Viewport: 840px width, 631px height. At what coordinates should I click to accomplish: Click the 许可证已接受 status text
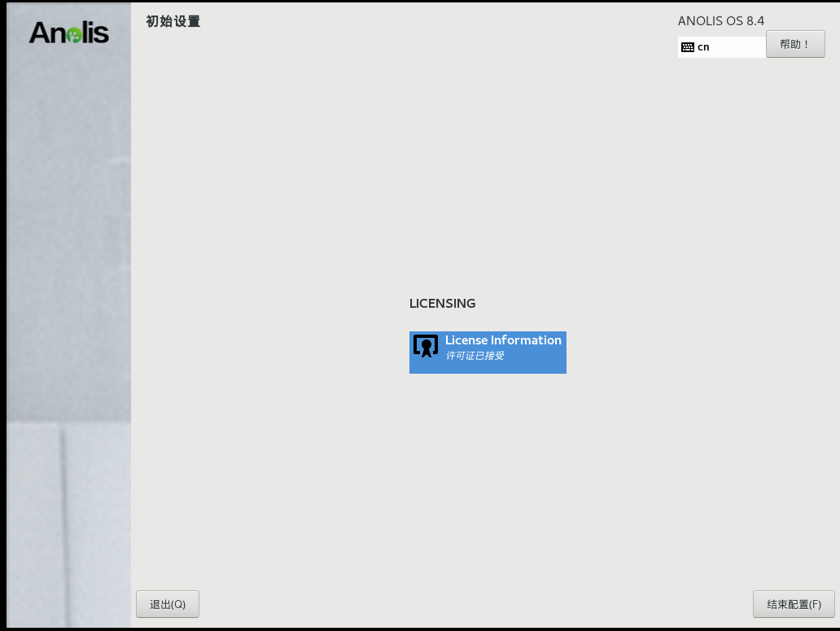(475, 356)
